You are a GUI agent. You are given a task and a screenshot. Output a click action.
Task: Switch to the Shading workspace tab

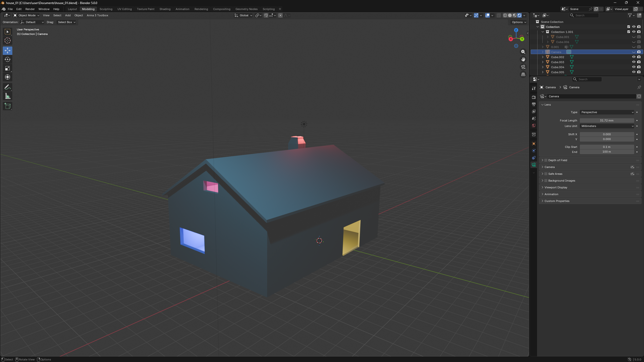point(165,9)
